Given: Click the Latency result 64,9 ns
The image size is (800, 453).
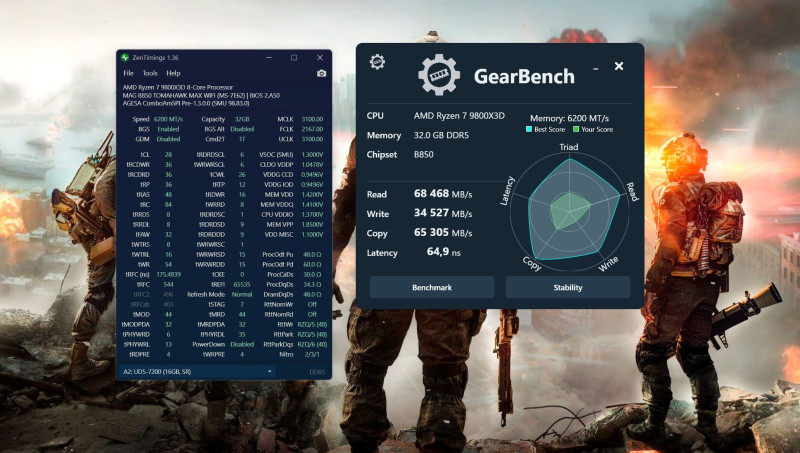Looking at the screenshot, I should (x=443, y=252).
